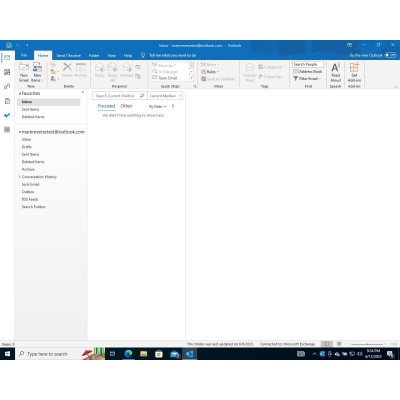Open the By Date sort dropdown
This screenshot has width=400, height=400.
157,106
